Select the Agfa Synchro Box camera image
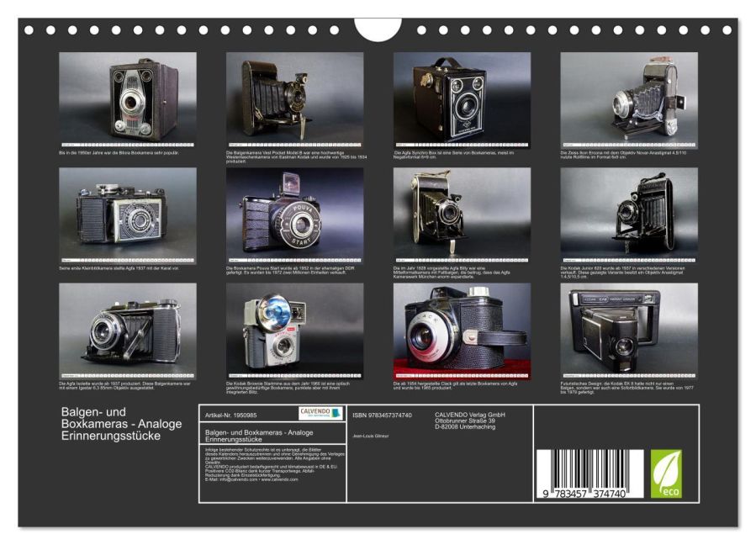 462,100
